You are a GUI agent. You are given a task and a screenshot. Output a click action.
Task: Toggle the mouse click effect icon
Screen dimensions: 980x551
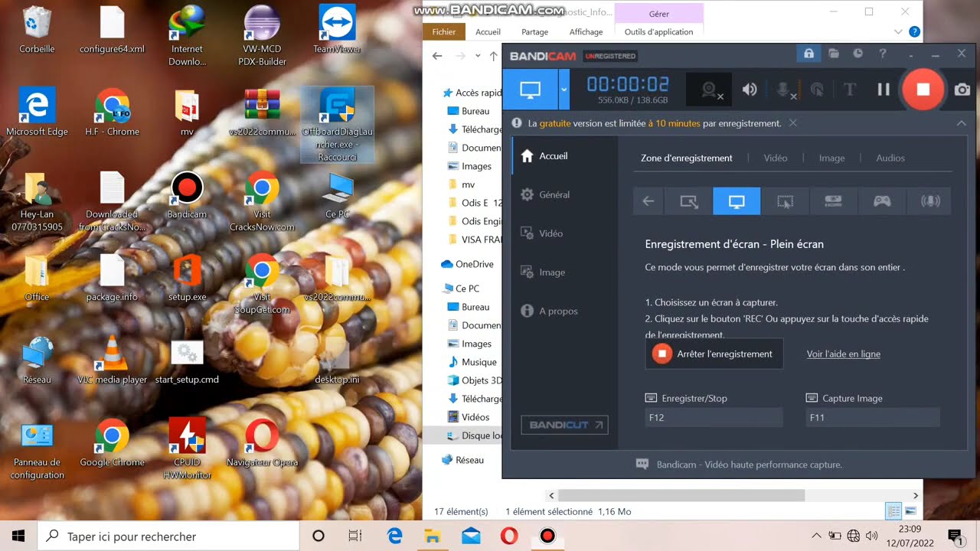coord(817,90)
